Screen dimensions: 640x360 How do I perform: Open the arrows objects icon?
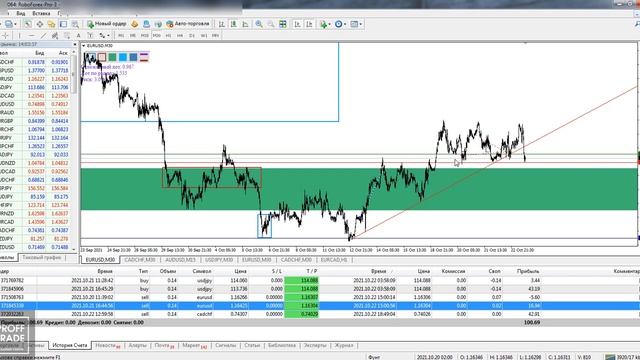coord(102,36)
